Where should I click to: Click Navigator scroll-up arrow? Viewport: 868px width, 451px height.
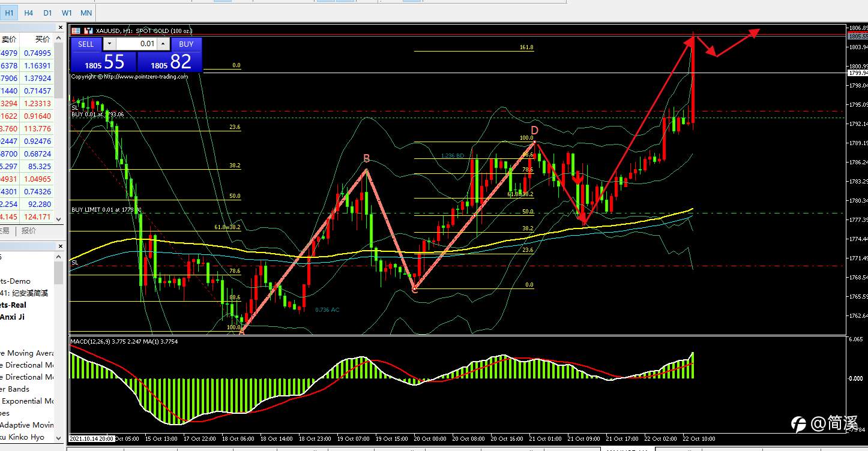point(59,257)
